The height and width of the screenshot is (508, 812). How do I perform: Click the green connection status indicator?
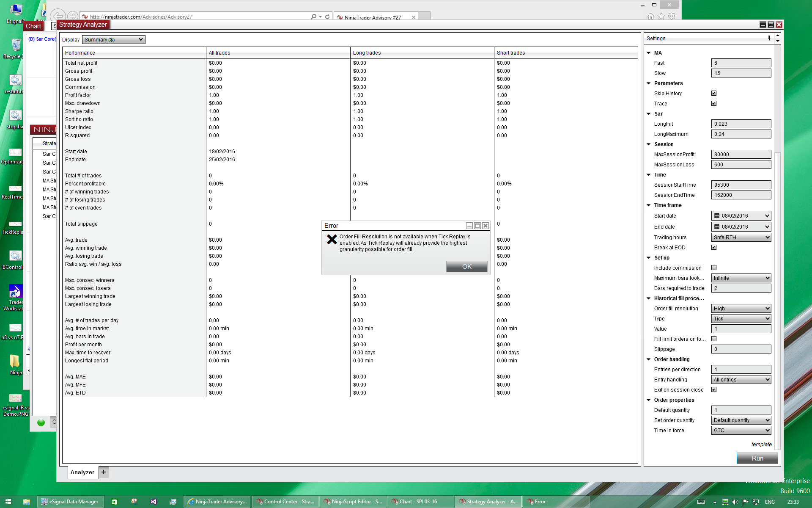(41, 422)
